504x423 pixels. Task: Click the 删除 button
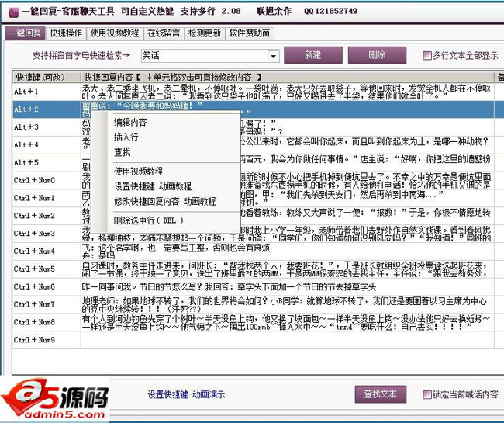pos(377,55)
